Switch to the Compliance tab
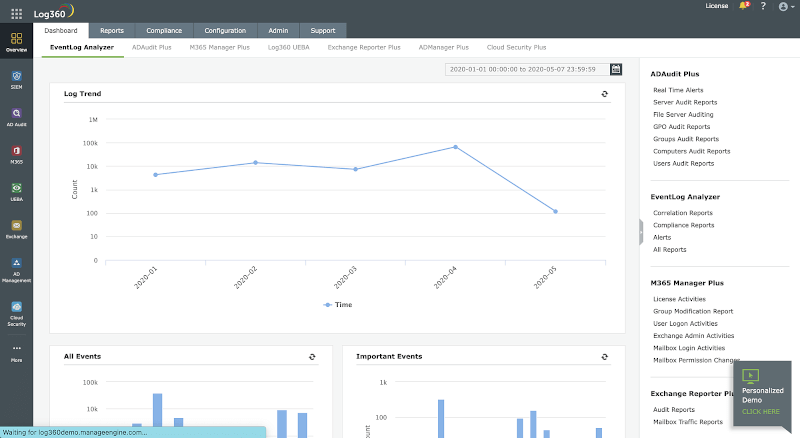Screen dimensions: 800x438 click(157, 31)
